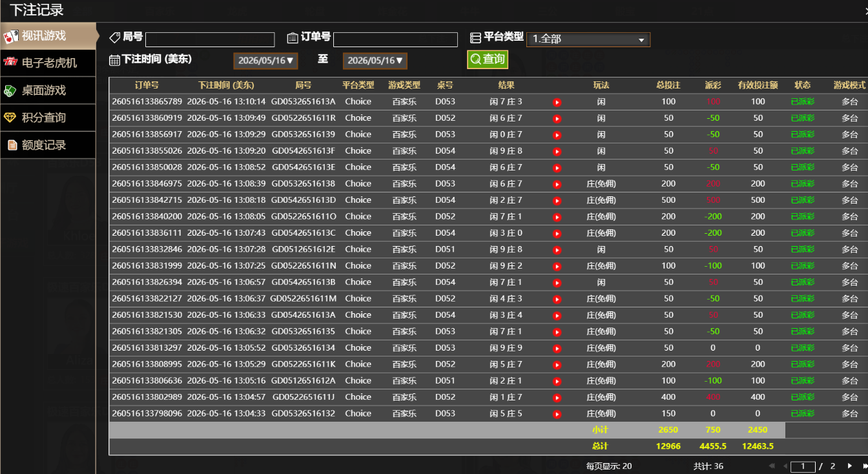Click the 游戏类型 column header
The height and width of the screenshot is (474, 868).
(x=404, y=85)
